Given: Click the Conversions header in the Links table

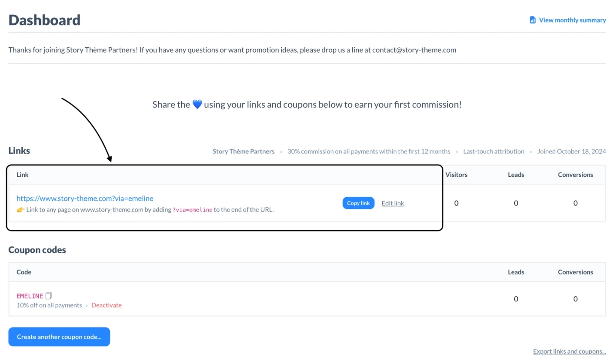Looking at the screenshot, I should coord(575,175).
